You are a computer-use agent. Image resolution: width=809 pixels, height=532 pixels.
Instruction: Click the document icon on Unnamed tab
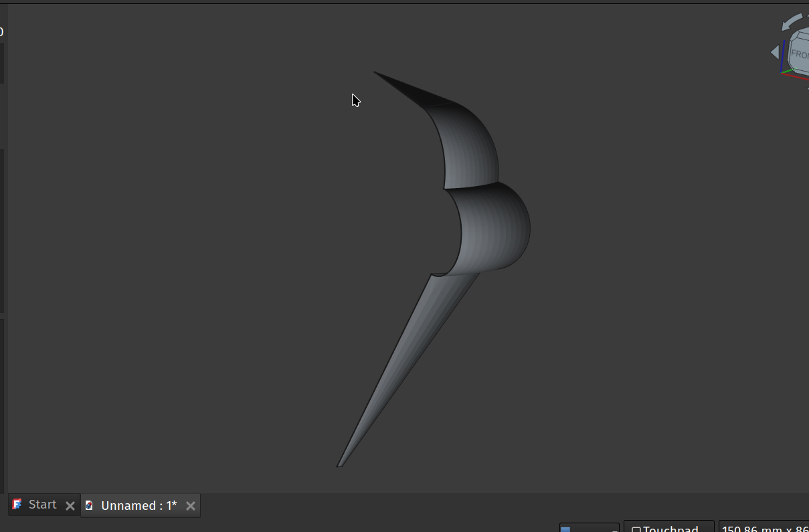coord(89,505)
